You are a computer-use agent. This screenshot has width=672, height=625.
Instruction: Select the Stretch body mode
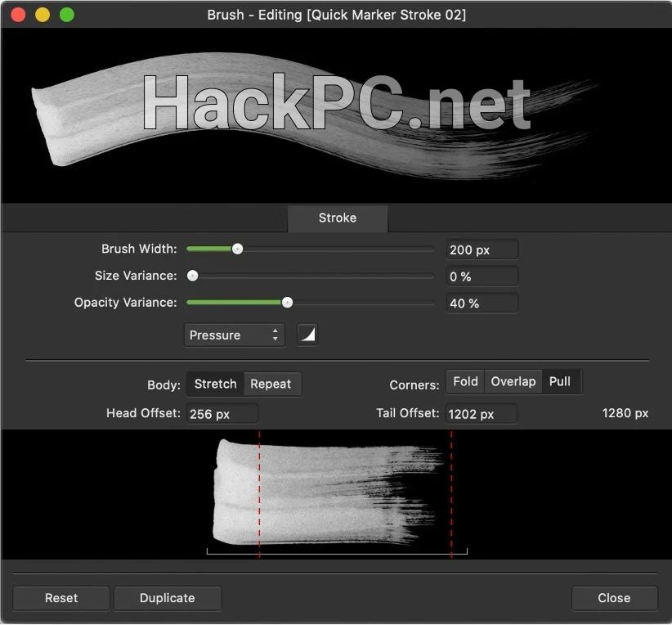tap(215, 384)
